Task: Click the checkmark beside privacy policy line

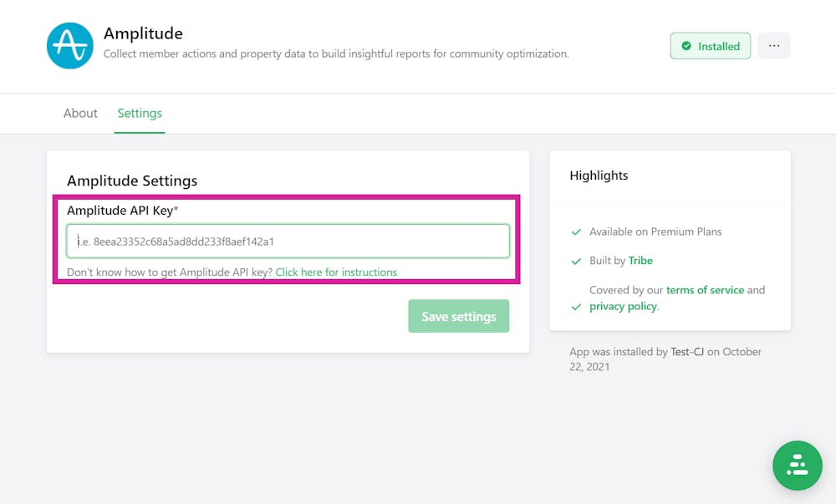Action: 575,307
